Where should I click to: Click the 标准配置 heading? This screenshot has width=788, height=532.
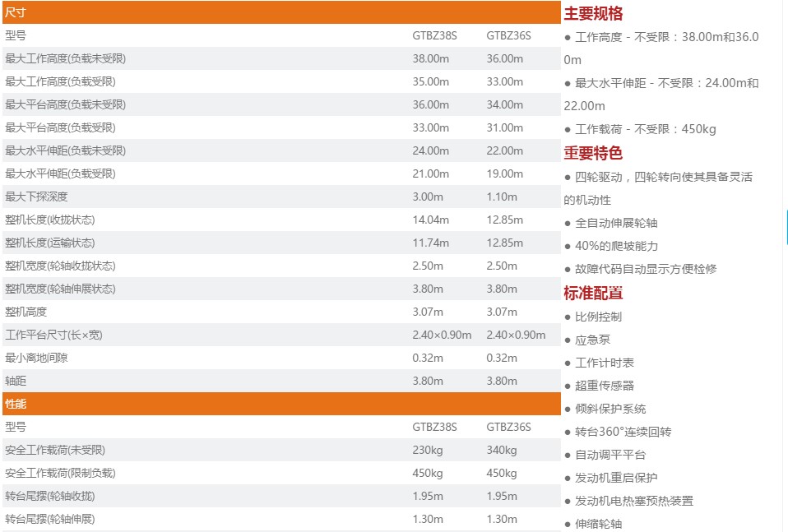coord(593,293)
